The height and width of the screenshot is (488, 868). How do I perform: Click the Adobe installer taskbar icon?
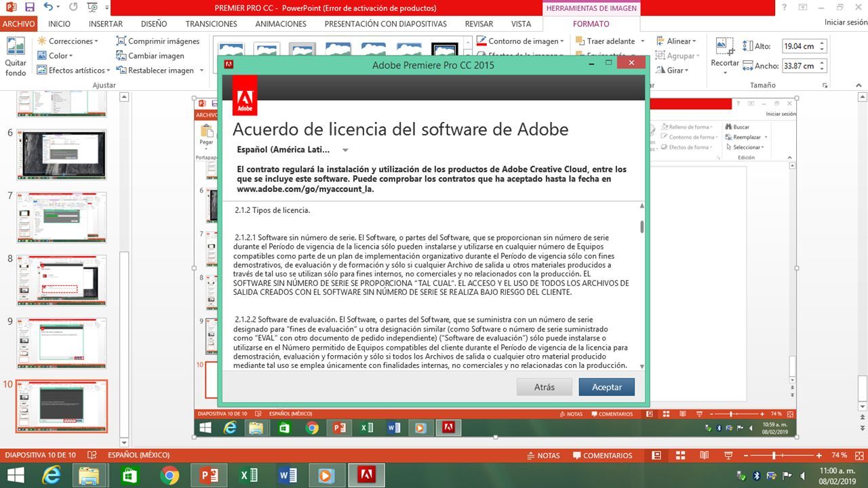(367, 475)
